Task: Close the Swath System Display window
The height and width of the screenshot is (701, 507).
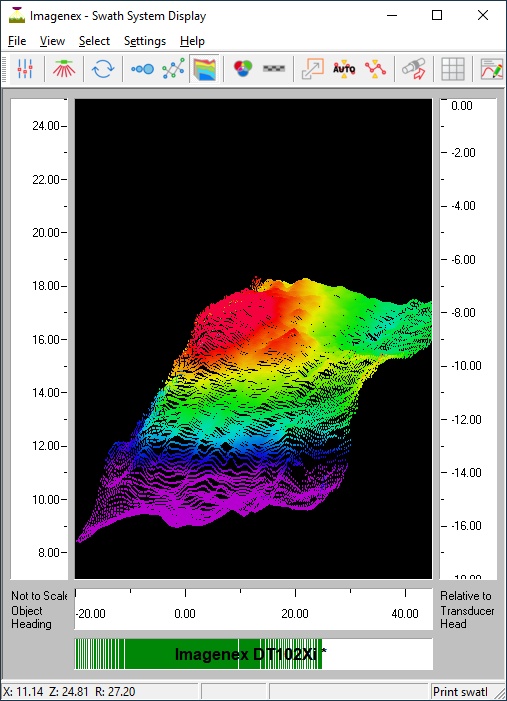Action: tap(483, 15)
